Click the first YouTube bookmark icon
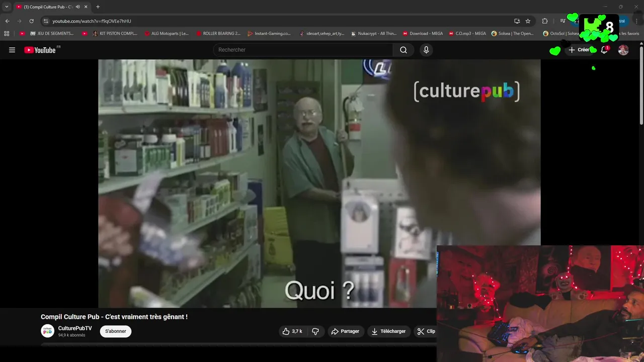644x362 pixels. pyautogui.click(x=22, y=34)
